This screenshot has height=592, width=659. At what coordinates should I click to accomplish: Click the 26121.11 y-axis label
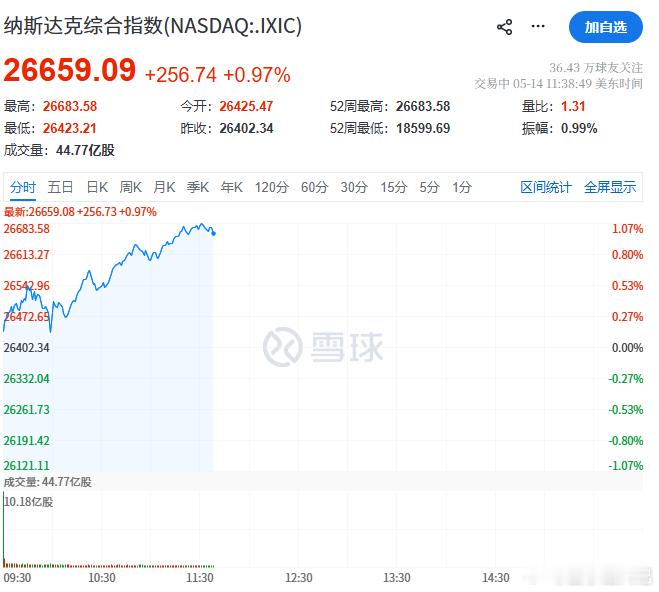click(x=26, y=466)
